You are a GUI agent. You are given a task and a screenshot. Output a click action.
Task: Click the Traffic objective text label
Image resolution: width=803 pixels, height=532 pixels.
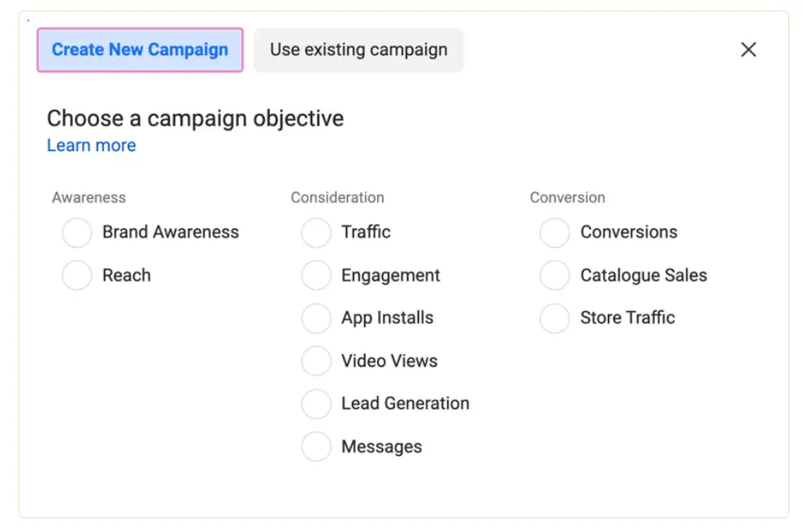point(367,232)
